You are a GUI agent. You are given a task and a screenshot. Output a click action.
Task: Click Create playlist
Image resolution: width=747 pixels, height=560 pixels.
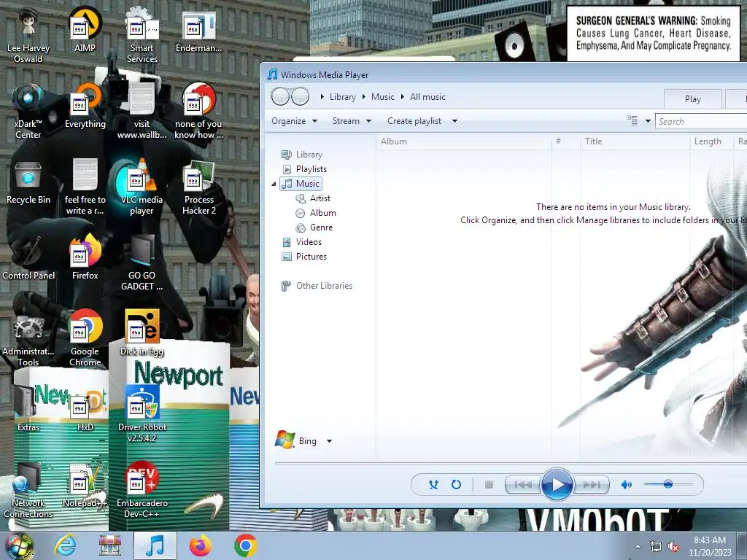(x=414, y=121)
